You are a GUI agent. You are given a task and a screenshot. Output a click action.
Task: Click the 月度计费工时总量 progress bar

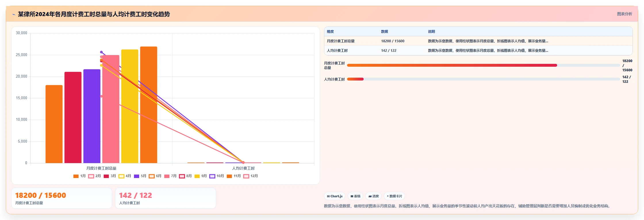(484, 65)
